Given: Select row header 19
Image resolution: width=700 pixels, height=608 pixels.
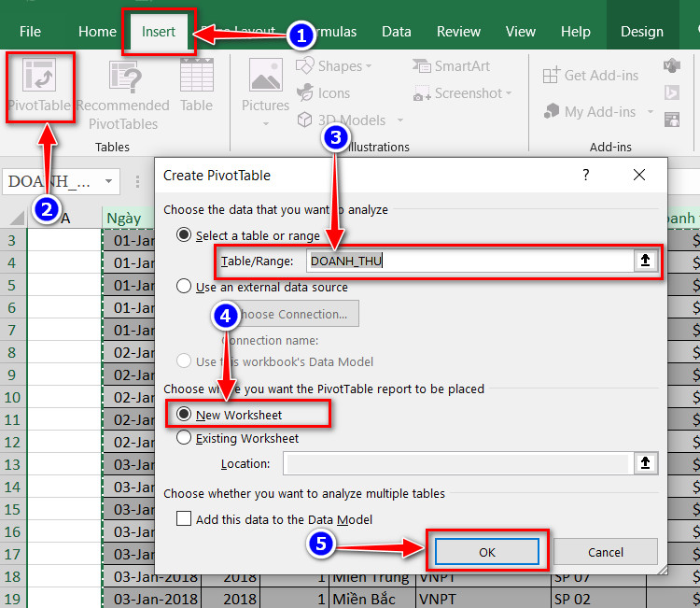Looking at the screenshot, I should coord(12,598).
